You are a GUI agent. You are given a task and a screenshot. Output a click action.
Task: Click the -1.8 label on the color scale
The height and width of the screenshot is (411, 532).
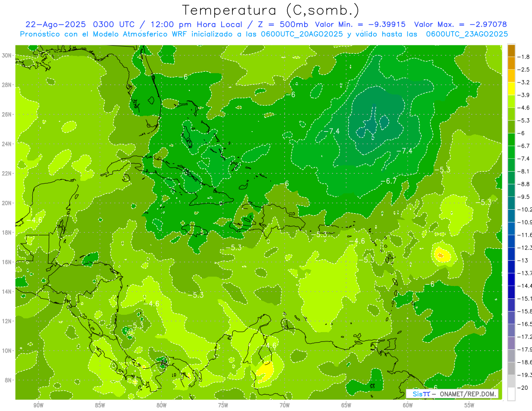[524, 57]
